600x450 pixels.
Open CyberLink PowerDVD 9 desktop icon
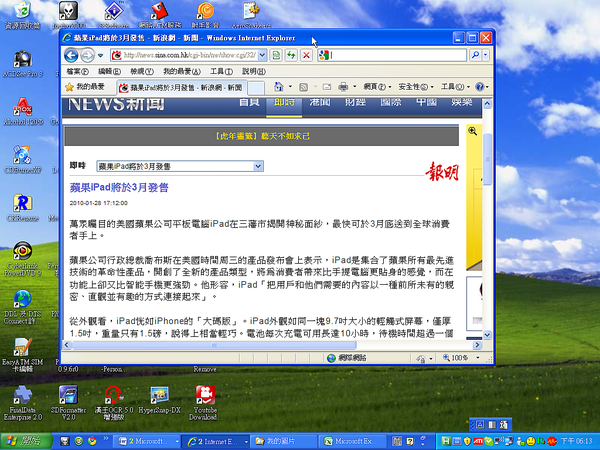(23, 259)
